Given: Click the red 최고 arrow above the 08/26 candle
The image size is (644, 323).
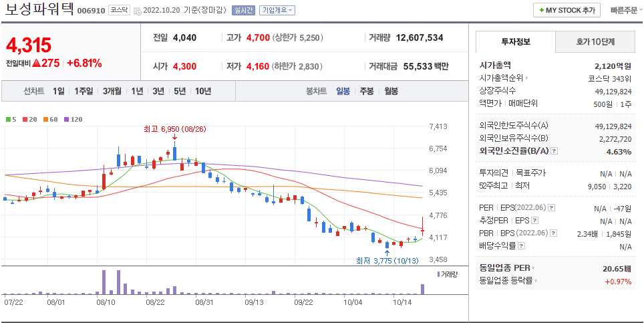Looking at the screenshot, I should pos(174,137).
